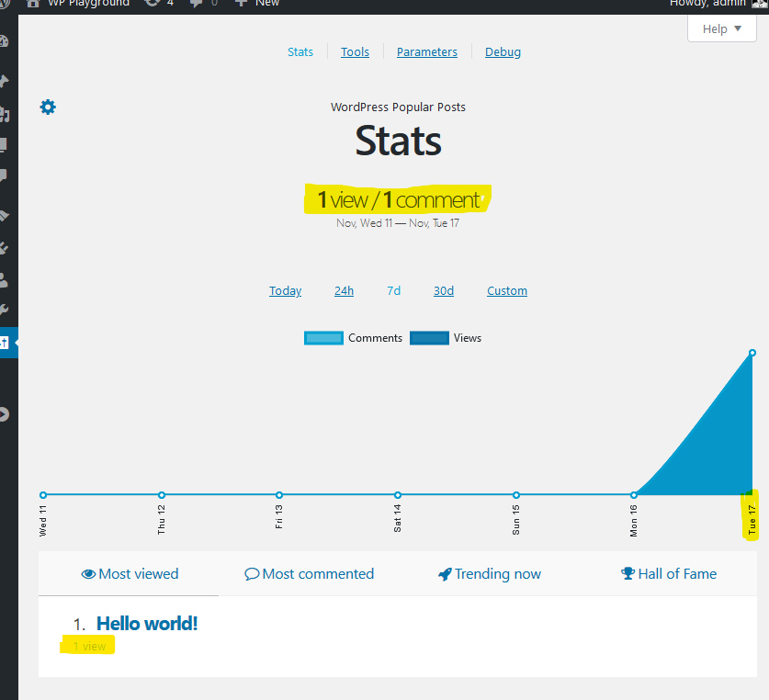
Task: Open the Parameters section
Action: (427, 52)
